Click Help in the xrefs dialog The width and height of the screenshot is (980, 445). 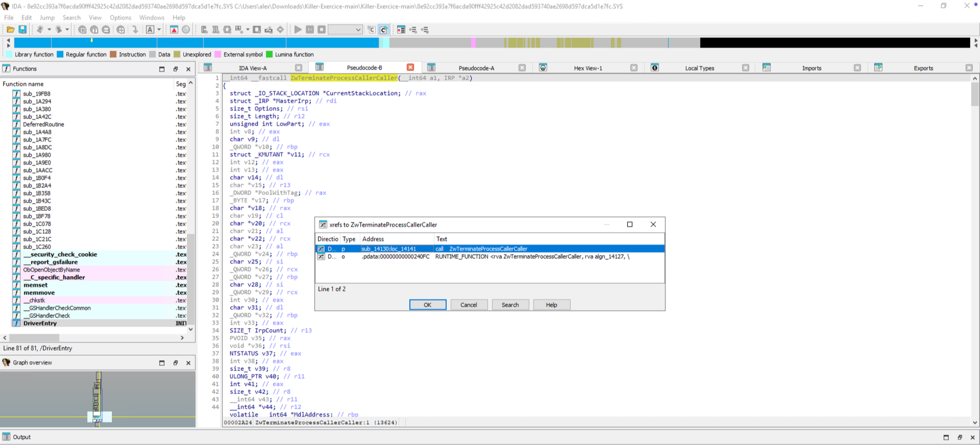(551, 305)
